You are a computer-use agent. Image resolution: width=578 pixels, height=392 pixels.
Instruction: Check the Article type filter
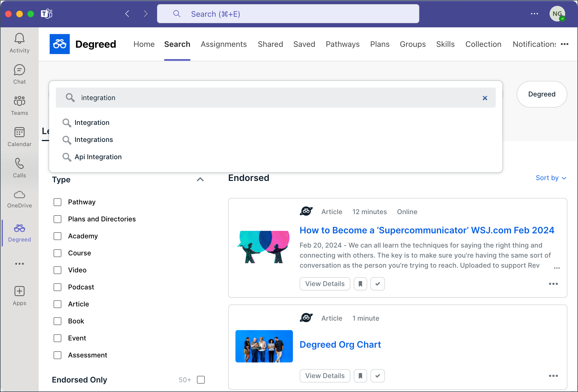57,304
